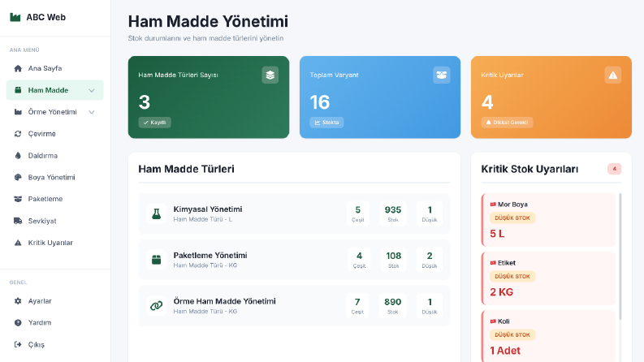Click the Çevirme rotate icon
644x362 pixels.
18,134
